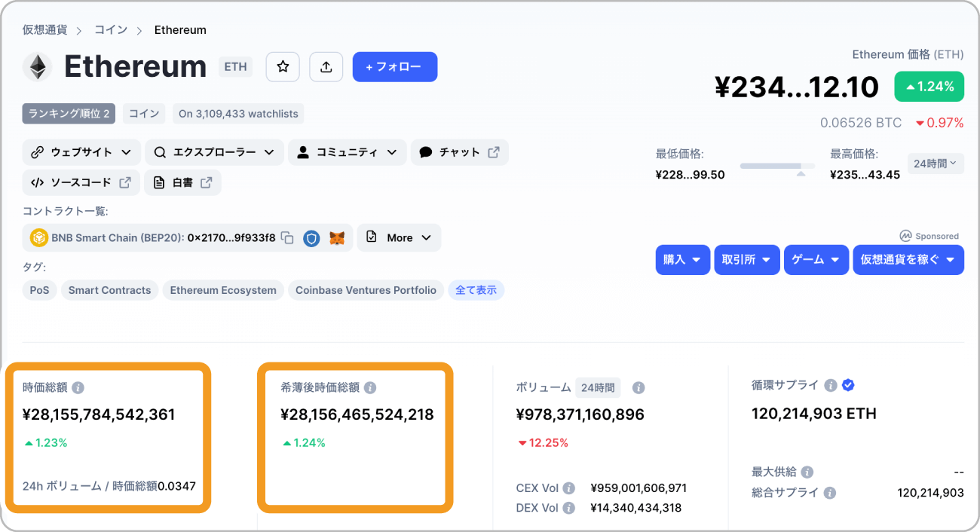Click the Ethereum logo icon
Image resolution: width=980 pixels, height=532 pixels.
[x=37, y=67]
